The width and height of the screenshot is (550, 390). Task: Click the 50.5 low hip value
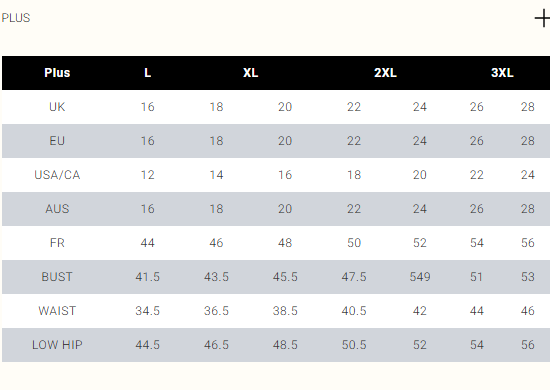click(354, 345)
